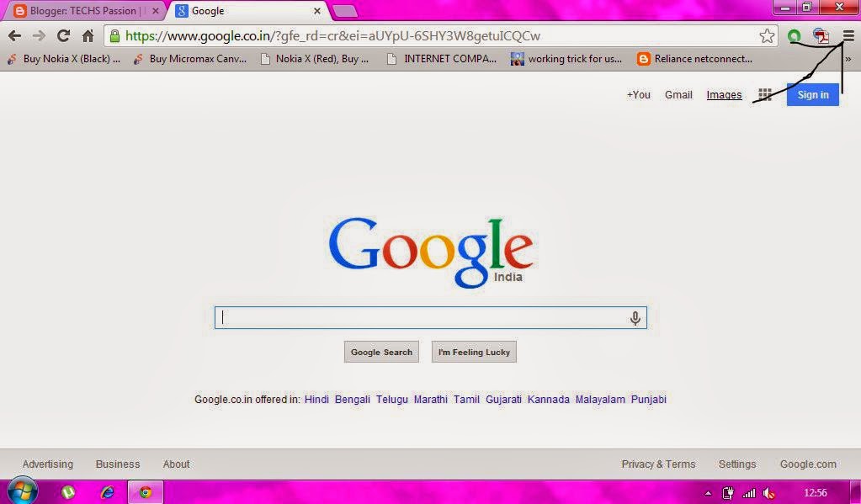Open the home page icon
Image resolution: width=861 pixels, height=504 pixels.
click(88, 36)
